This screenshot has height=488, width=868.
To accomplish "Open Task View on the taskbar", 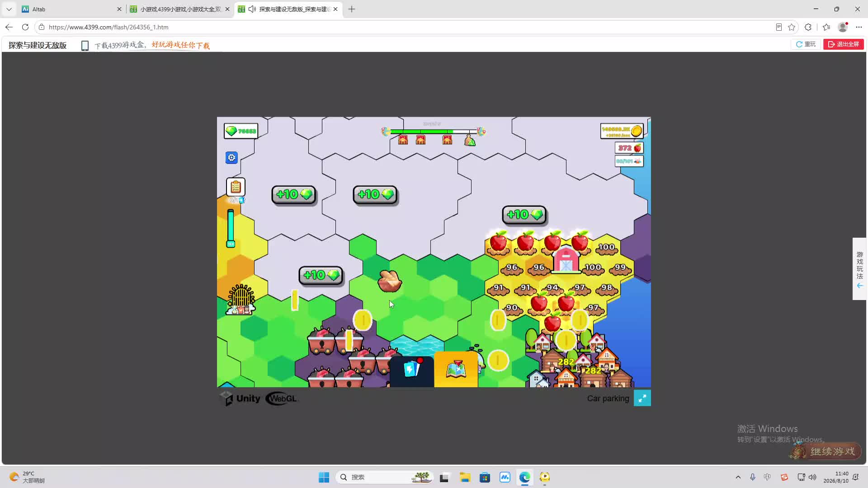I will tap(444, 477).
